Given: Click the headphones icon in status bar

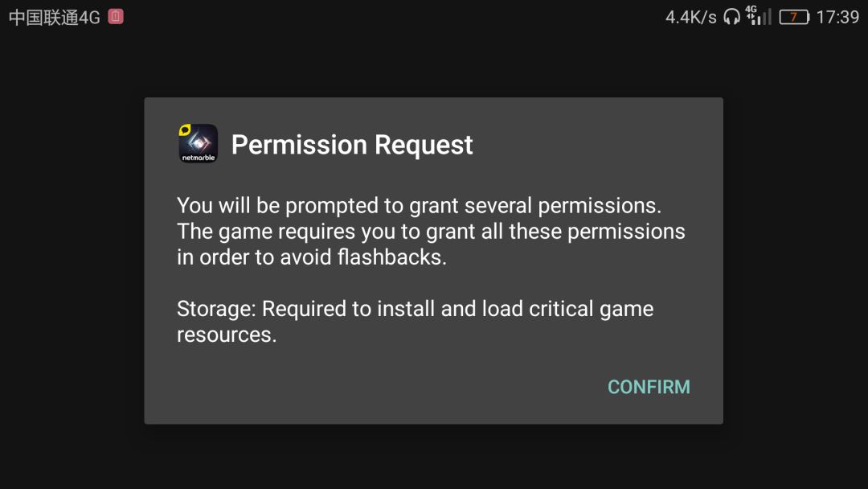Looking at the screenshot, I should 731,17.
